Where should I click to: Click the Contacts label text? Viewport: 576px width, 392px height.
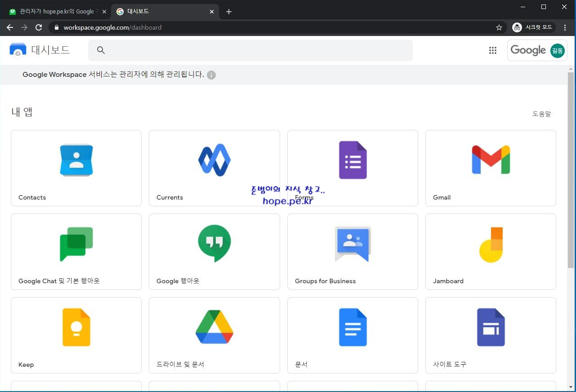[32, 197]
